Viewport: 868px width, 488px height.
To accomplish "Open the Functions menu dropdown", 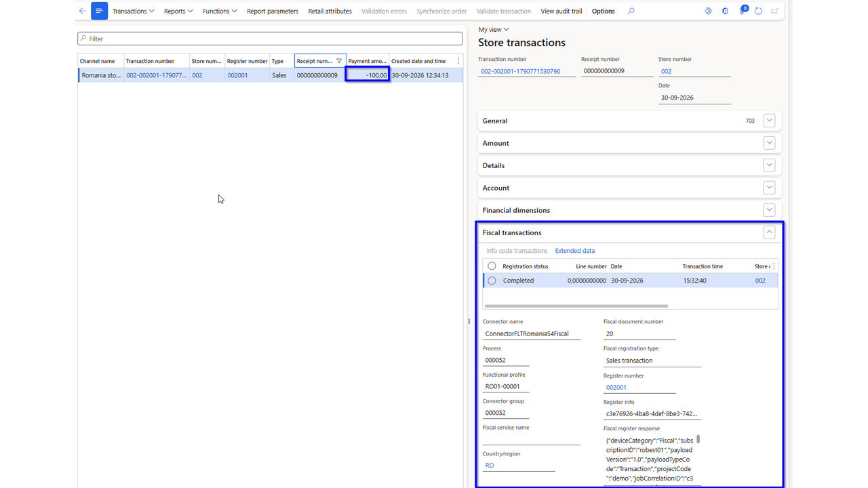I will pos(220,11).
